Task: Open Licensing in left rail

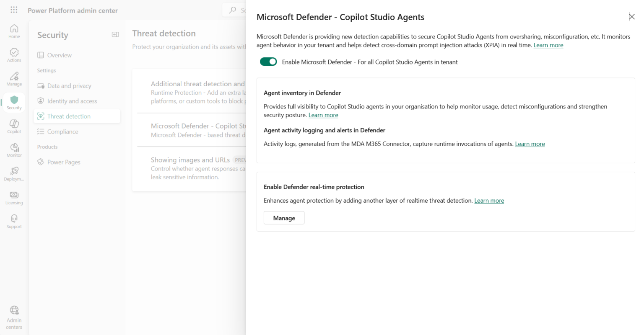Action: point(14,198)
